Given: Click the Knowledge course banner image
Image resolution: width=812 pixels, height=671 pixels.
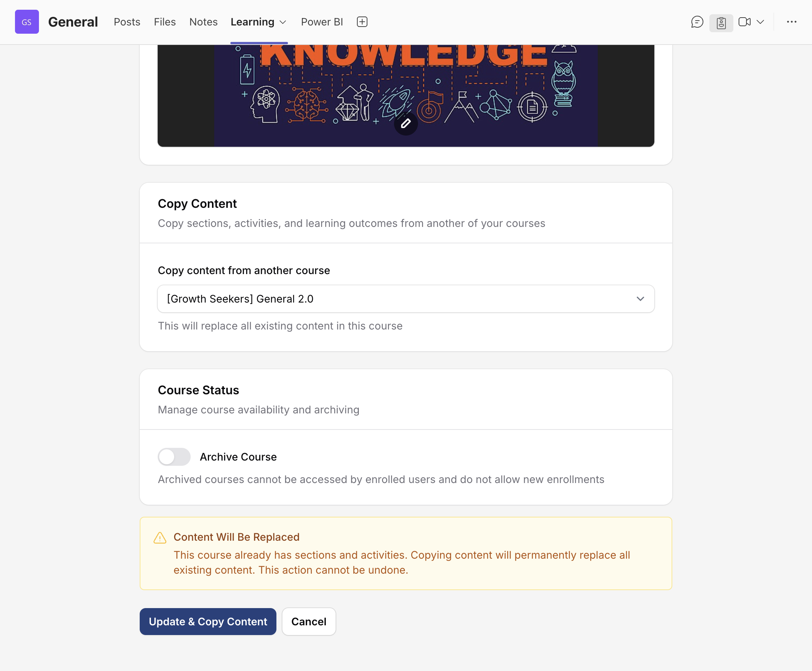Looking at the screenshot, I should pos(406,95).
